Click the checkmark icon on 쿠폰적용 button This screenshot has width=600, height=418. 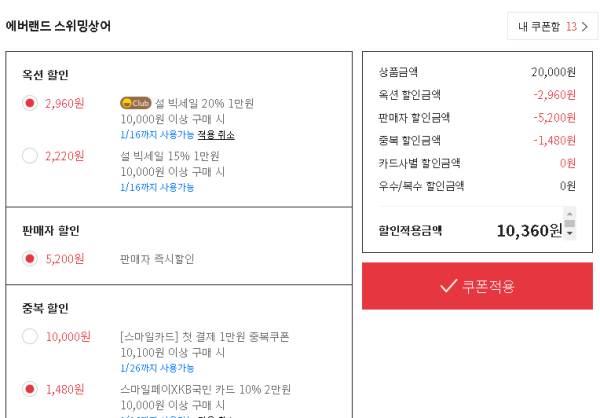click(448, 286)
